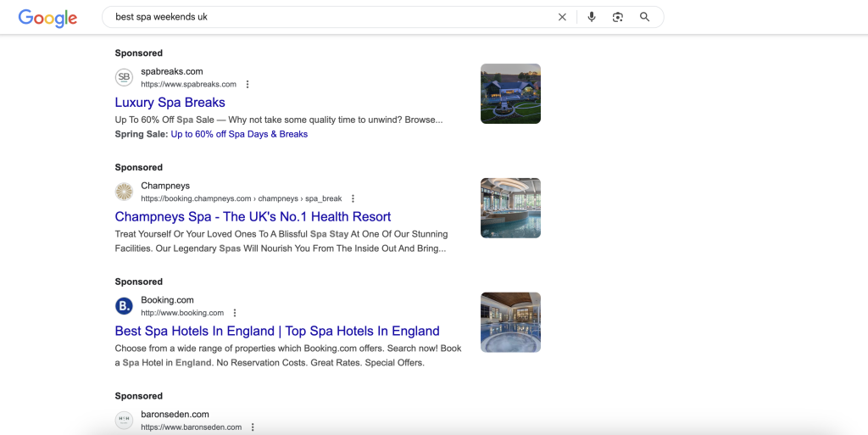Screen dimensions: 868x435
Task: Click the booking.champneys.com breadcrumb URL
Action: tap(242, 198)
